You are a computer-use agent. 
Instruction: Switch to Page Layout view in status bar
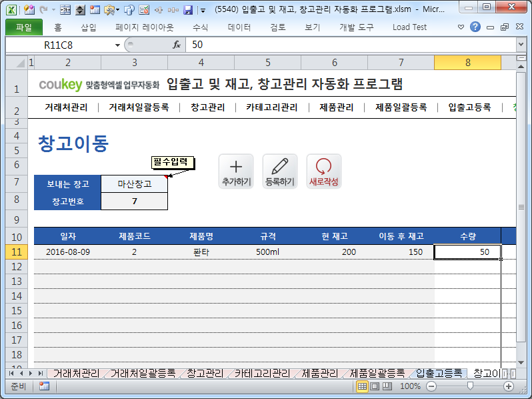[x=375, y=386]
